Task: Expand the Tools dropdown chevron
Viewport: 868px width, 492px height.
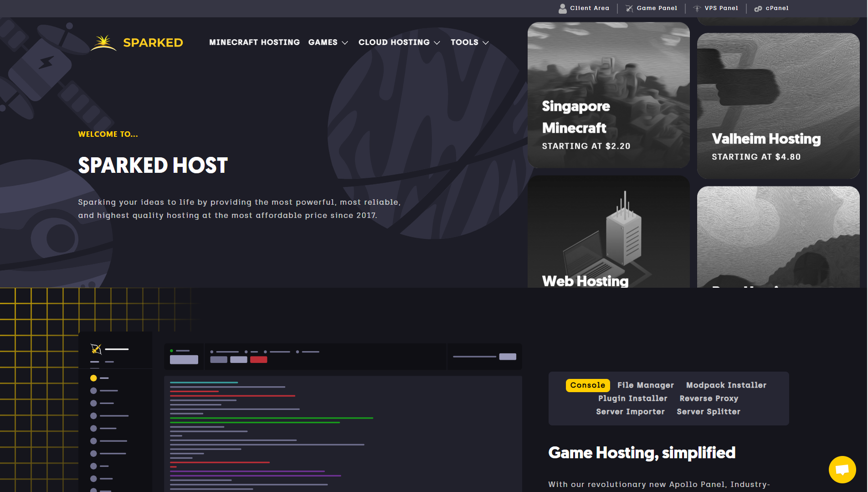Action: (x=486, y=43)
